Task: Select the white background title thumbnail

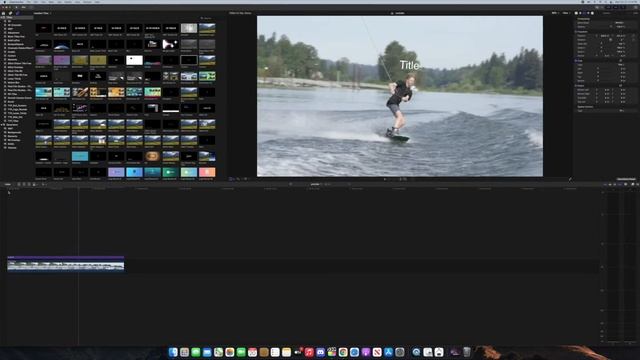Action: click(134, 60)
